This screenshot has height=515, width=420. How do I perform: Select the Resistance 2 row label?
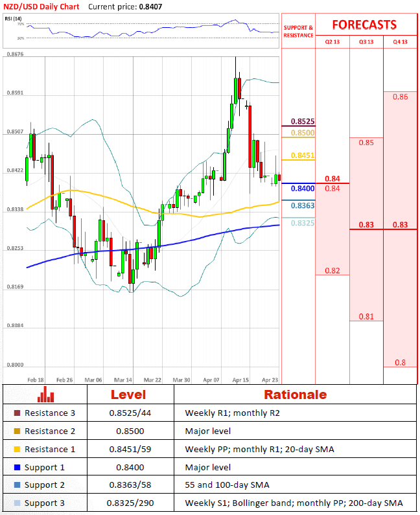pos(50,431)
